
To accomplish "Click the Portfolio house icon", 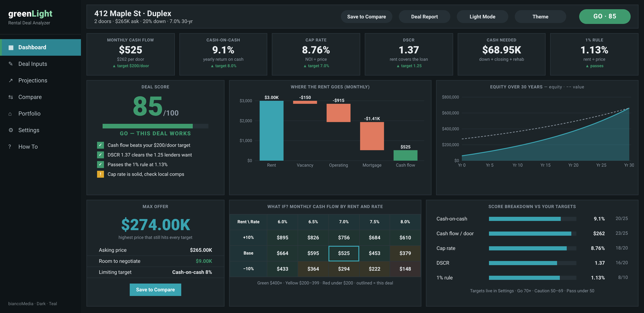I will click(x=11, y=114).
